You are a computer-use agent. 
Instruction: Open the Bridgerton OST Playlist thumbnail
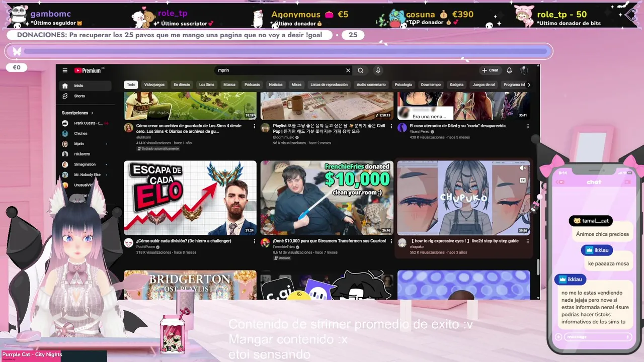coord(190,285)
